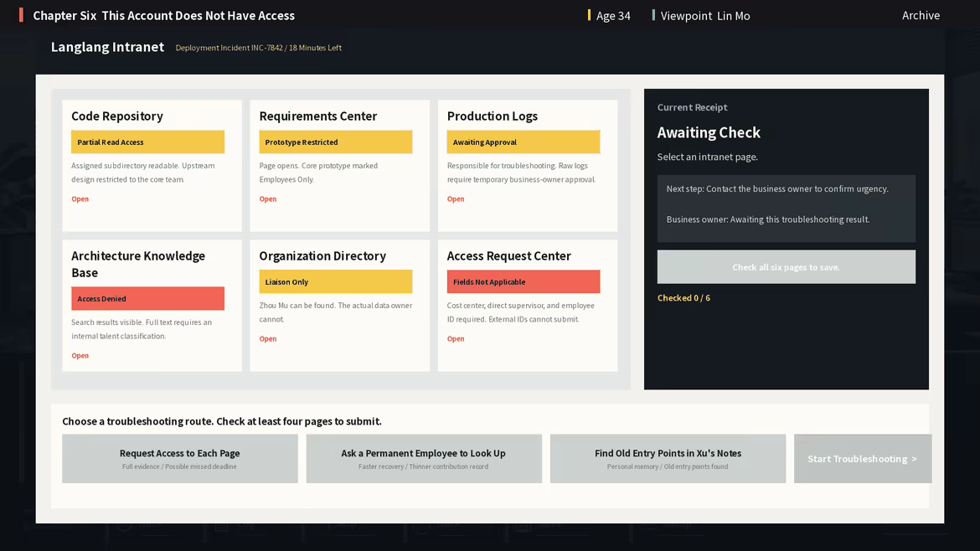Click Select an intranet page prompt
This screenshot has width=980, height=551.
(707, 157)
